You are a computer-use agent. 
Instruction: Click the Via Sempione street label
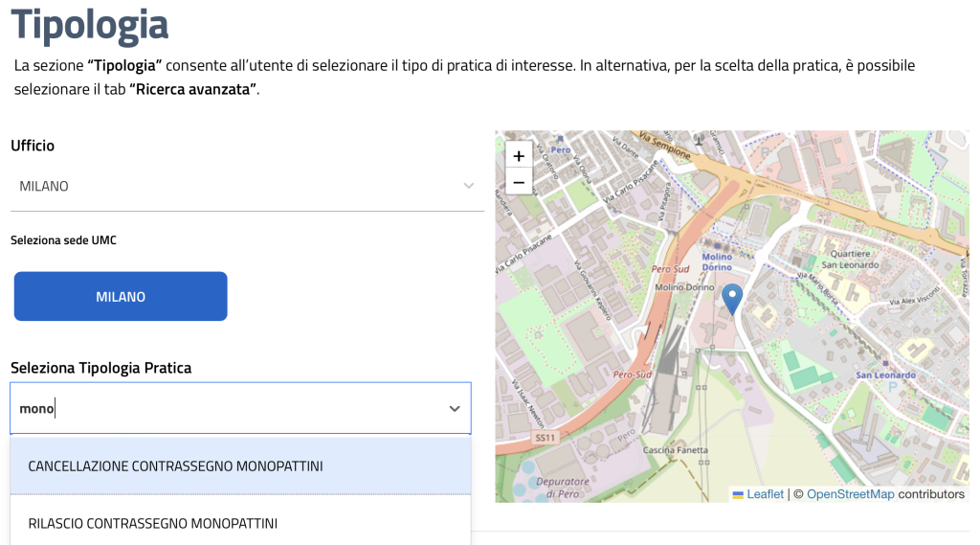pos(664,145)
